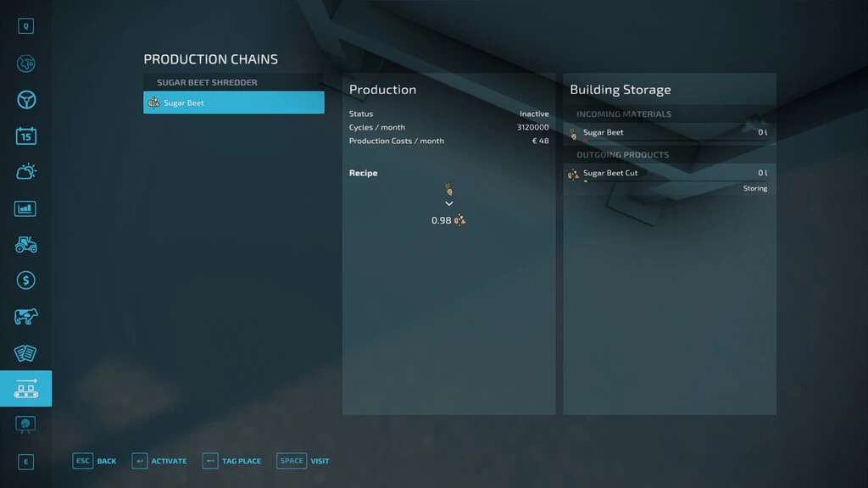Open the tractor vehicles page icon

[x=25, y=244]
